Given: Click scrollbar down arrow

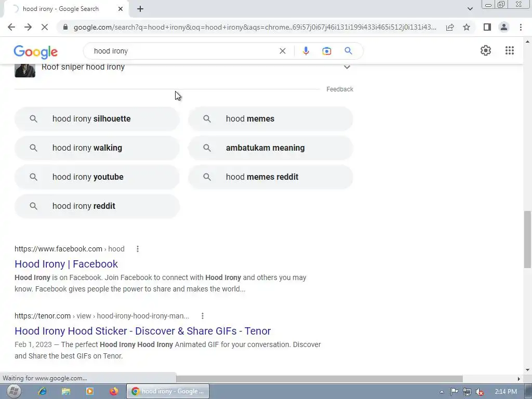Looking at the screenshot, I should 527,370.
